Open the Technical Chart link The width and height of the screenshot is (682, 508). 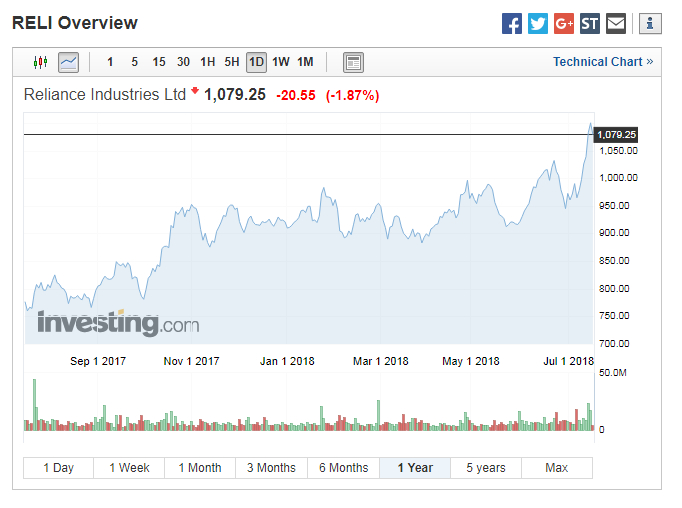(603, 62)
